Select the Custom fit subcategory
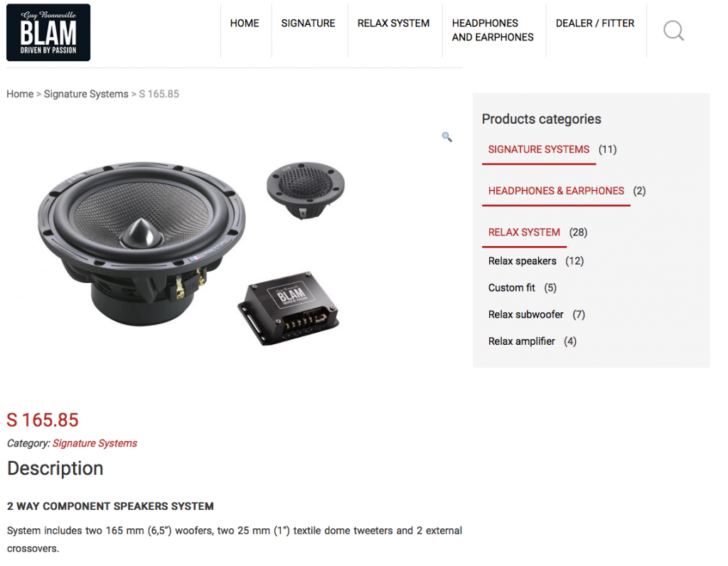This screenshot has width=728, height=566. pyautogui.click(x=511, y=288)
